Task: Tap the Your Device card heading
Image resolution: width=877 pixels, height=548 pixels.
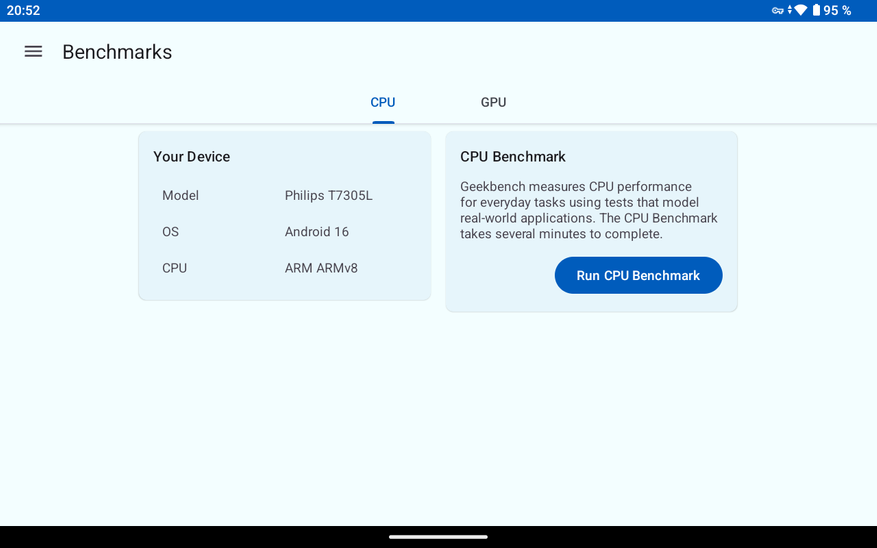Action: pyautogui.click(x=192, y=157)
